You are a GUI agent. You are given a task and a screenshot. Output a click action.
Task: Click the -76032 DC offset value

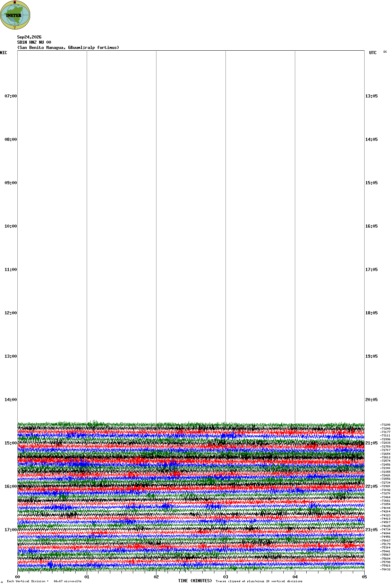(385, 569)
